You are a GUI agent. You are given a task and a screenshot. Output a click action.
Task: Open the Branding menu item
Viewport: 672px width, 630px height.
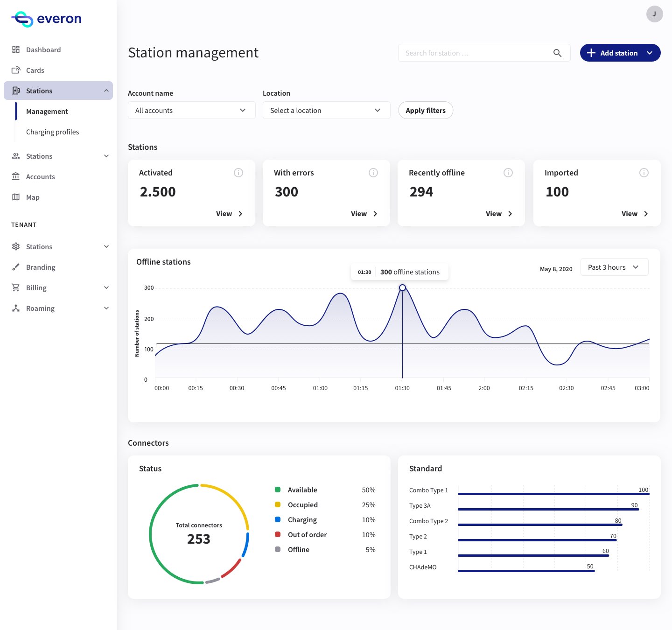(x=41, y=267)
